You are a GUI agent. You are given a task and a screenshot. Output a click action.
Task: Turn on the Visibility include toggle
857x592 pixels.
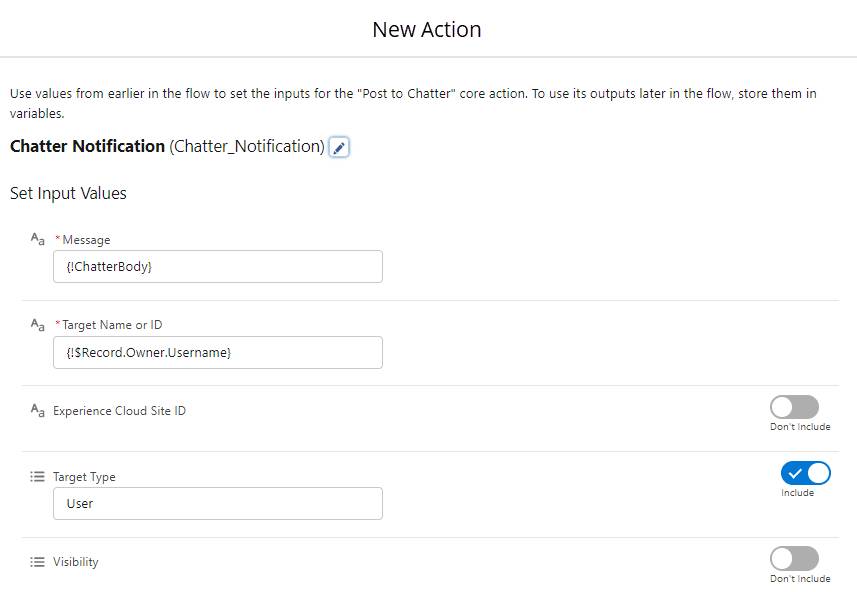tap(795, 558)
